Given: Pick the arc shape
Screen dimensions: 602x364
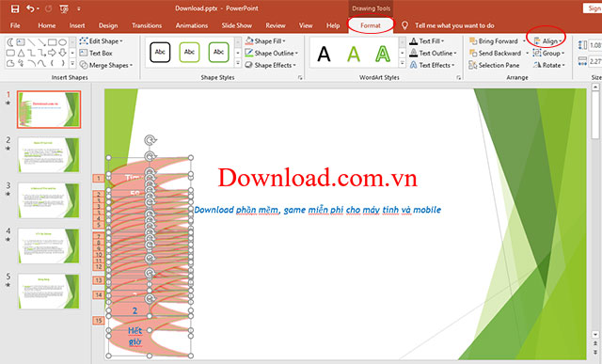Looking at the screenshot, I should pos(31,63).
